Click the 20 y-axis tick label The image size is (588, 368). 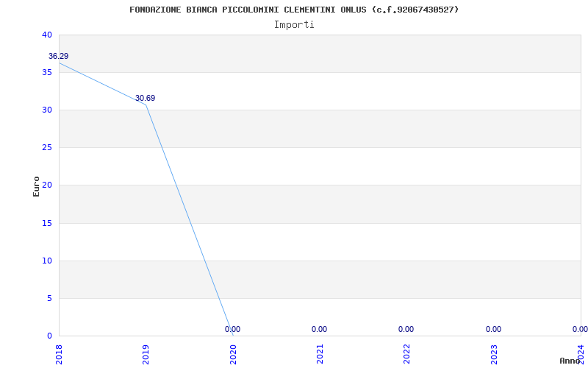(x=47, y=185)
